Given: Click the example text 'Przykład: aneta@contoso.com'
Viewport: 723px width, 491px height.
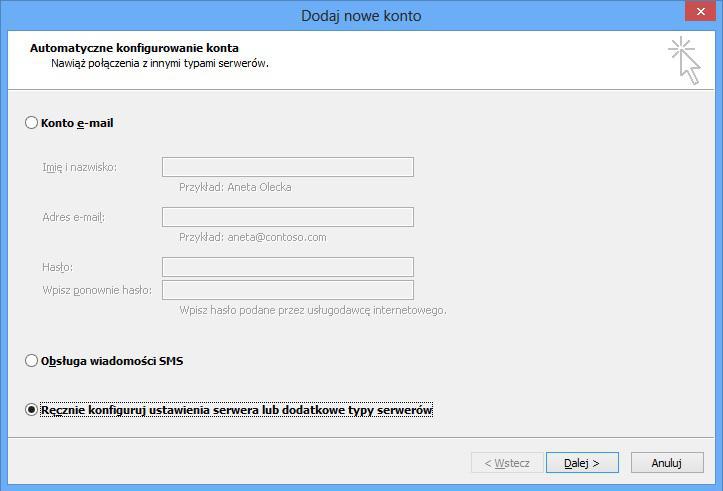Looking at the screenshot, I should (x=253, y=237).
